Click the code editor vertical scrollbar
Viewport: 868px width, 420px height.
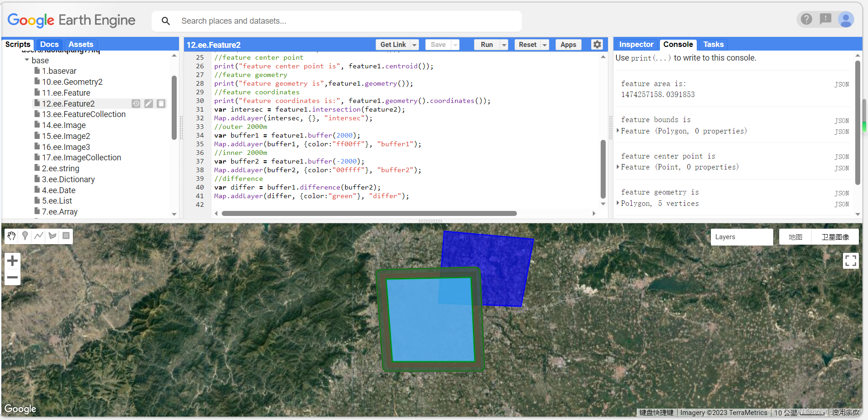click(603, 169)
